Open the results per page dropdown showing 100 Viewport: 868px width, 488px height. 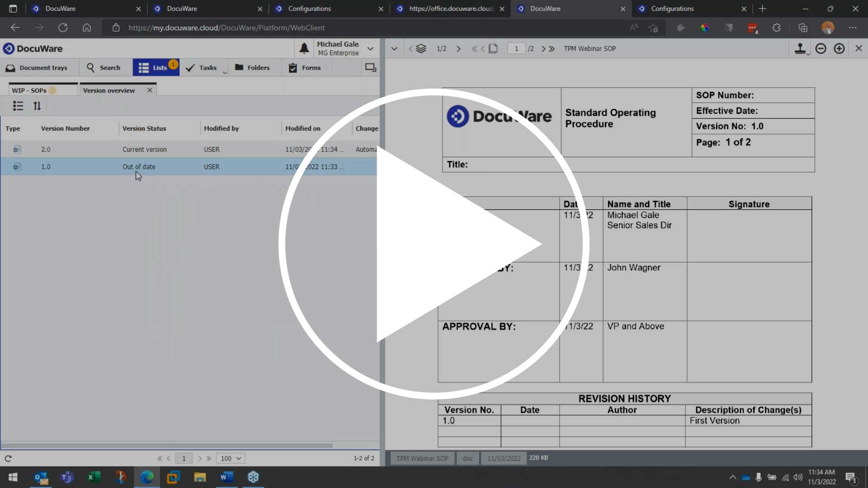pyautogui.click(x=230, y=458)
